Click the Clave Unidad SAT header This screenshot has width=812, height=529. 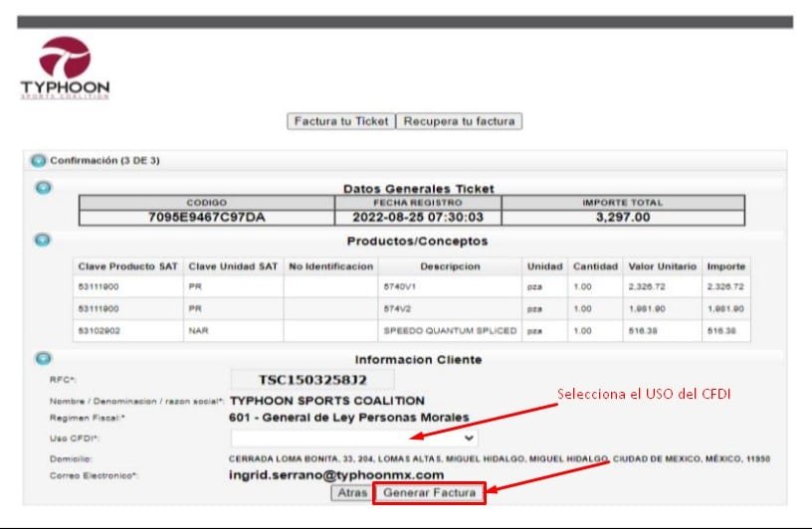point(233,266)
